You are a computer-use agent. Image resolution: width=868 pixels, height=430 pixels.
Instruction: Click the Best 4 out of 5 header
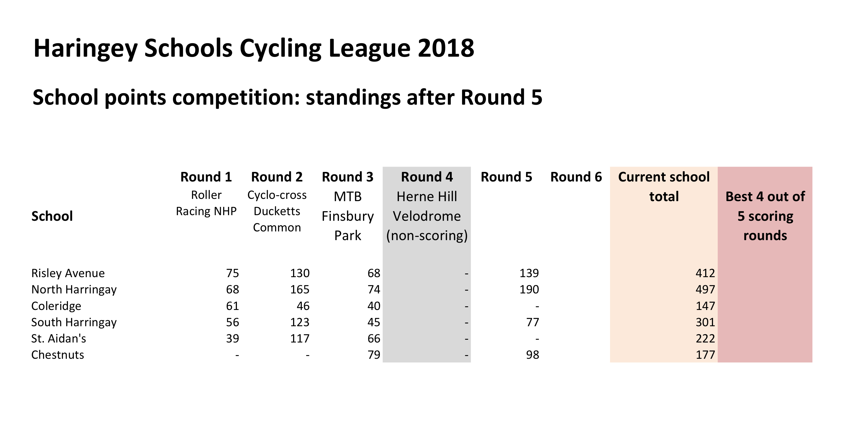[765, 216]
